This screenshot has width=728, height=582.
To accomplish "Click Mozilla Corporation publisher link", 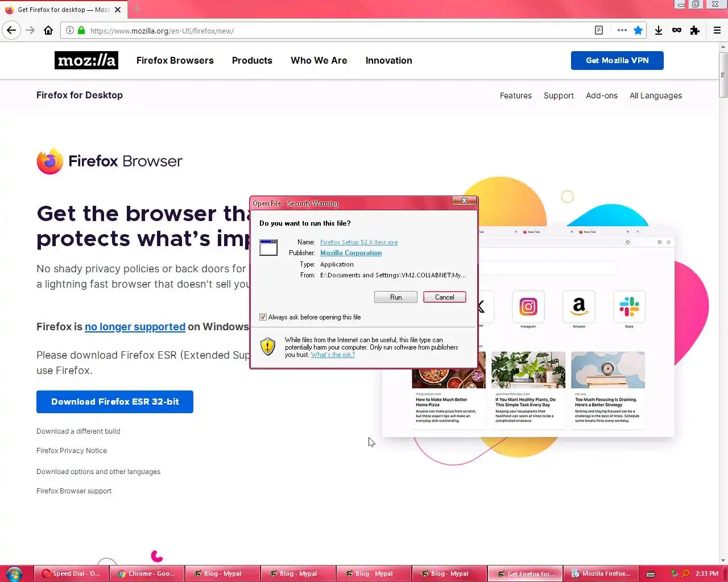I will [x=351, y=253].
